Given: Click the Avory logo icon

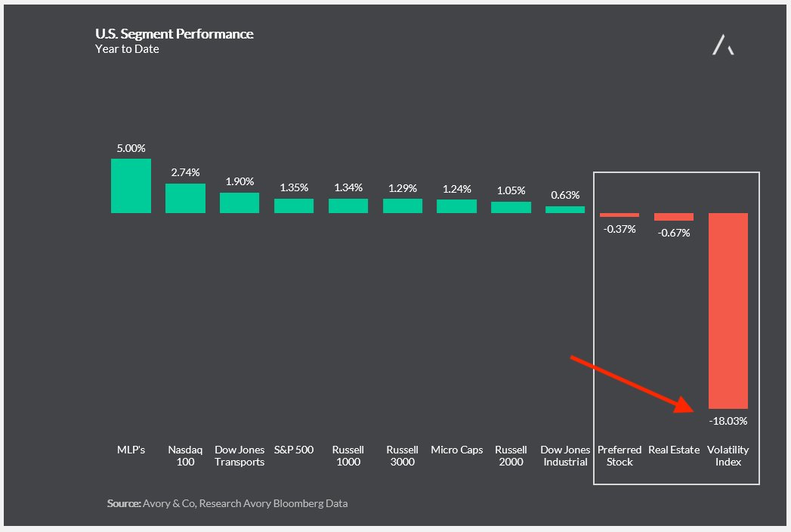Looking at the screenshot, I should [723, 46].
